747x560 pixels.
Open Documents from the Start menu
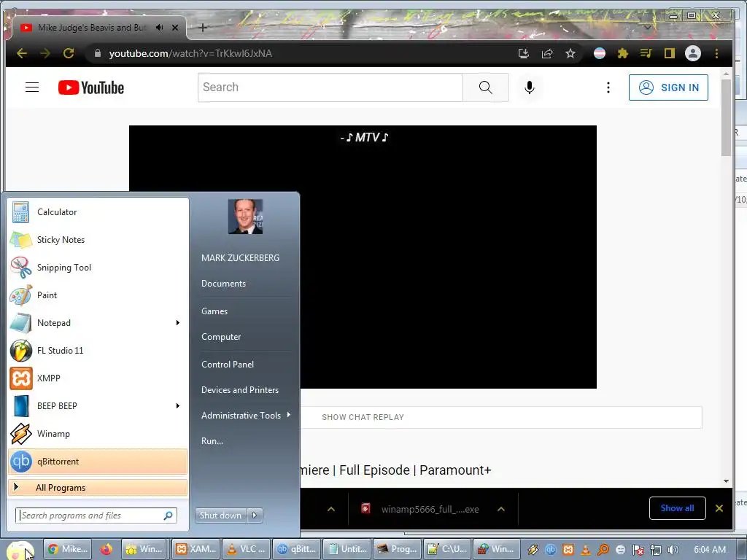click(x=223, y=284)
